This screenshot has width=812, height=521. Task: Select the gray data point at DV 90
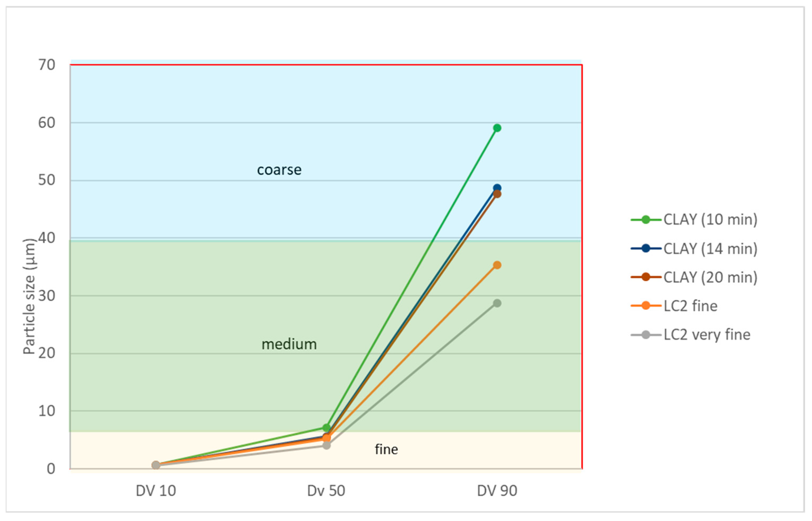pyautogui.click(x=497, y=303)
